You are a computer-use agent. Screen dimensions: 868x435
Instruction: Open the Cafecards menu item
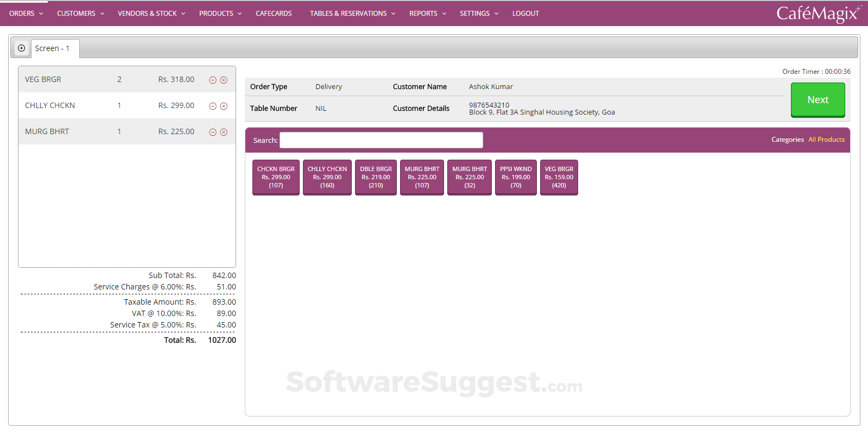(x=274, y=14)
